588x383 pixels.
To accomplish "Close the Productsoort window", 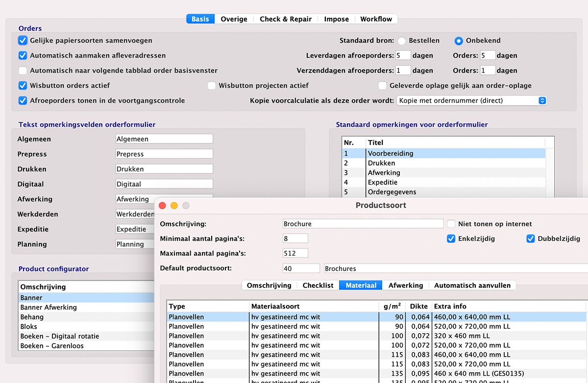I will (x=163, y=206).
